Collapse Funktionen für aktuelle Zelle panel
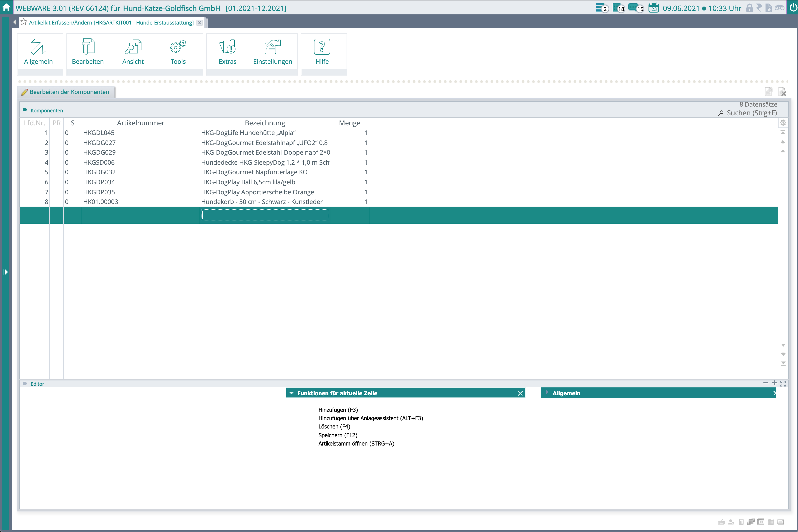The image size is (798, 532). pyautogui.click(x=291, y=393)
